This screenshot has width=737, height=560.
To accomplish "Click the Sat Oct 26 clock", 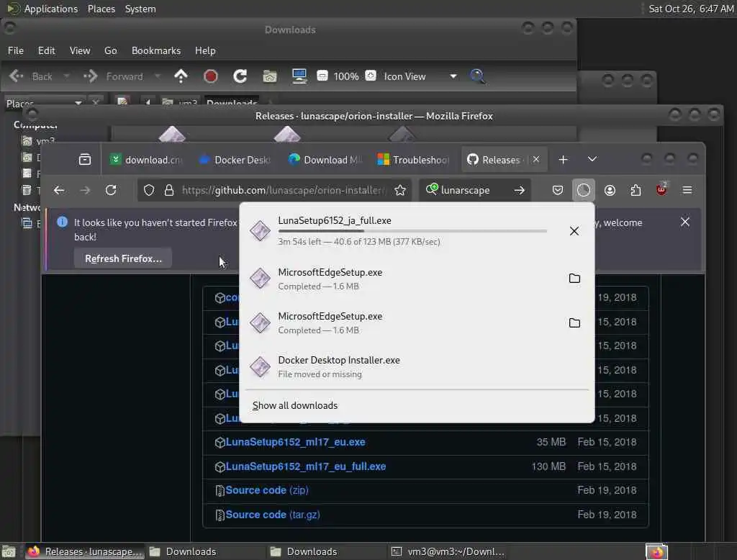I will point(691,9).
